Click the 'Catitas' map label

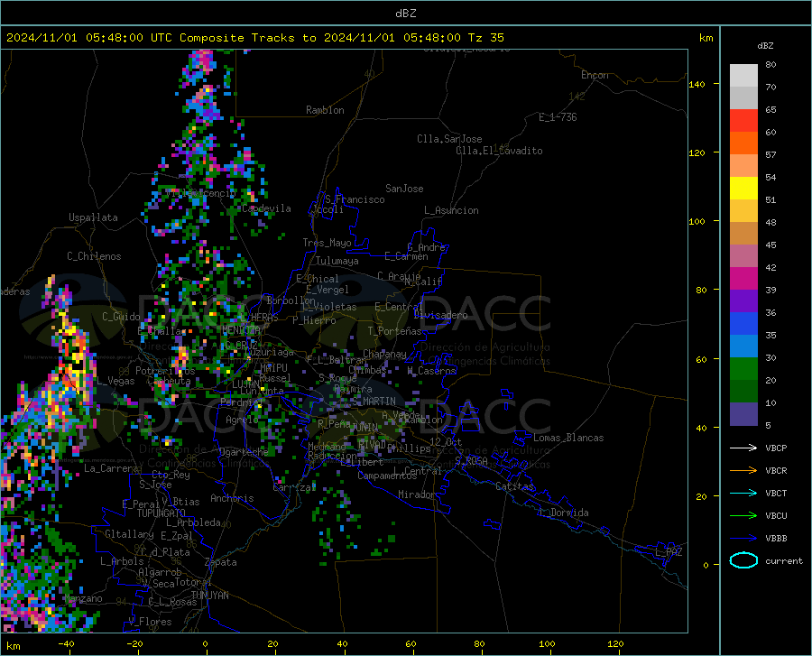point(515,486)
